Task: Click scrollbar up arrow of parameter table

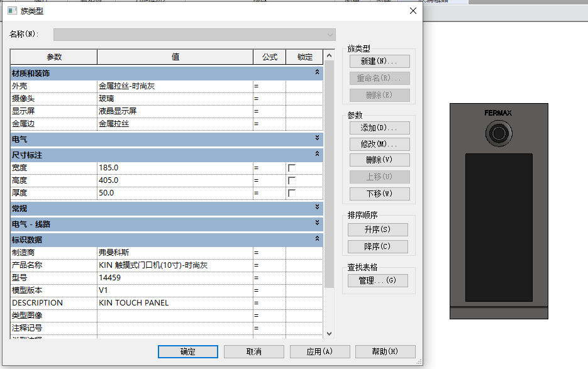Action: click(x=330, y=55)
